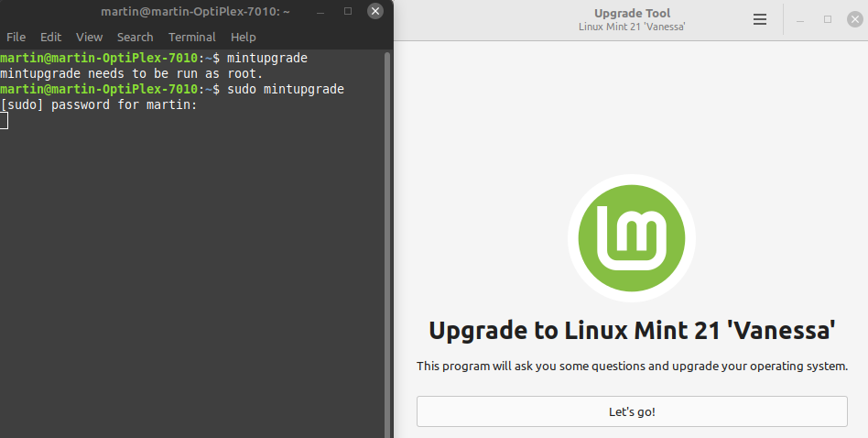Click the terminal cursor at password prompt

[x=4, y=120]
